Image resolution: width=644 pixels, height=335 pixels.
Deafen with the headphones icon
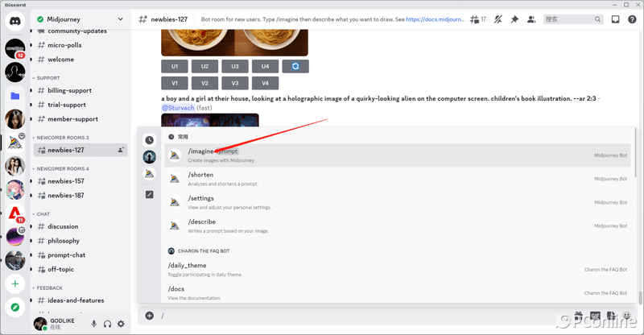click(x=107, y=324)
